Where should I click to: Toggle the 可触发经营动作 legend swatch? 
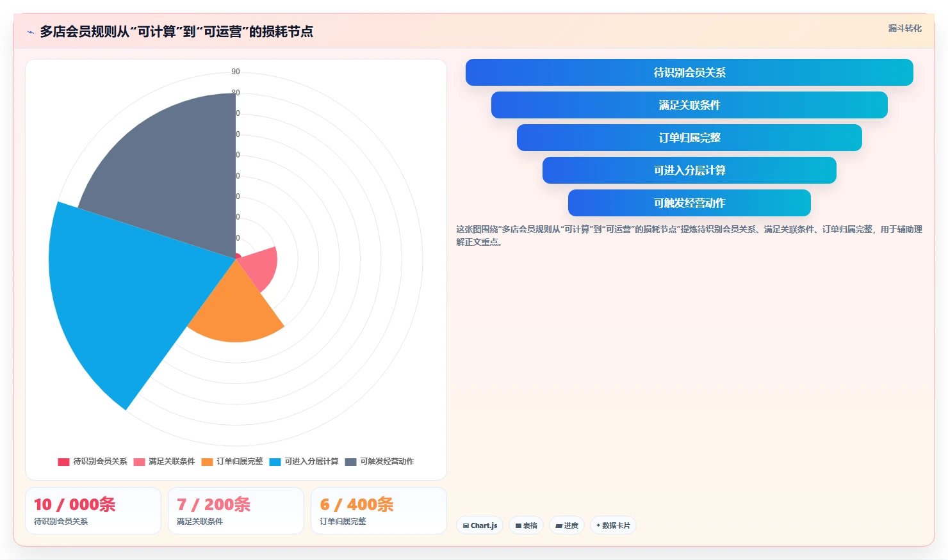tap(350, 461)
